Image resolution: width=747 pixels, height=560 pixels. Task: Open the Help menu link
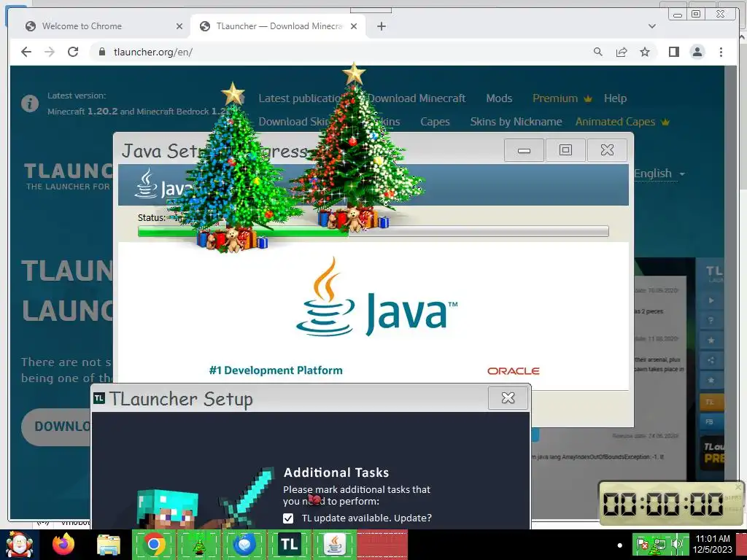pos(615,98)
